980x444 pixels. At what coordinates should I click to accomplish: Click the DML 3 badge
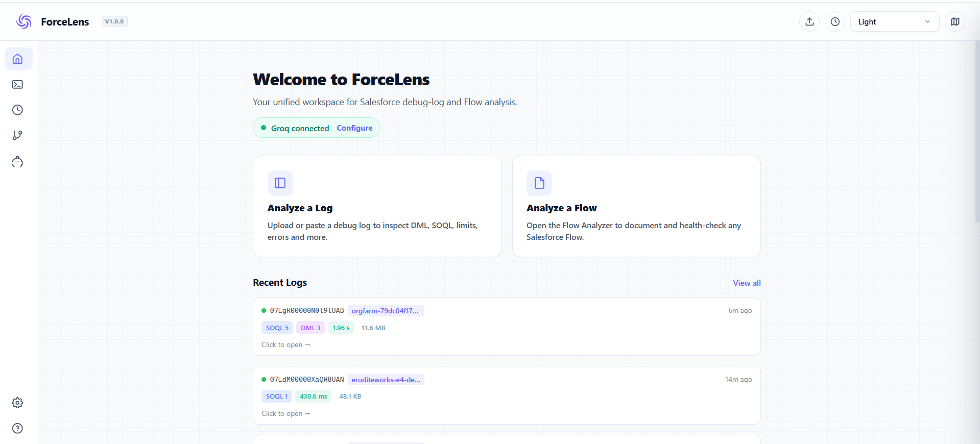click(x=310, y=328)
